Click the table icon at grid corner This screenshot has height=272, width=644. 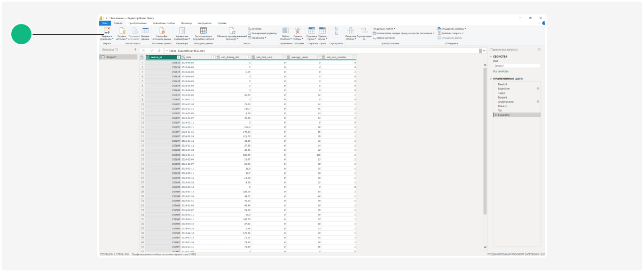[142, 57]
